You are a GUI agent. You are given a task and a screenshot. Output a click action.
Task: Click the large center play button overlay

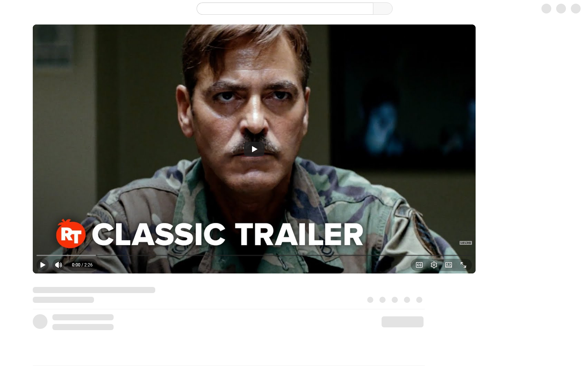click(254, 149)
